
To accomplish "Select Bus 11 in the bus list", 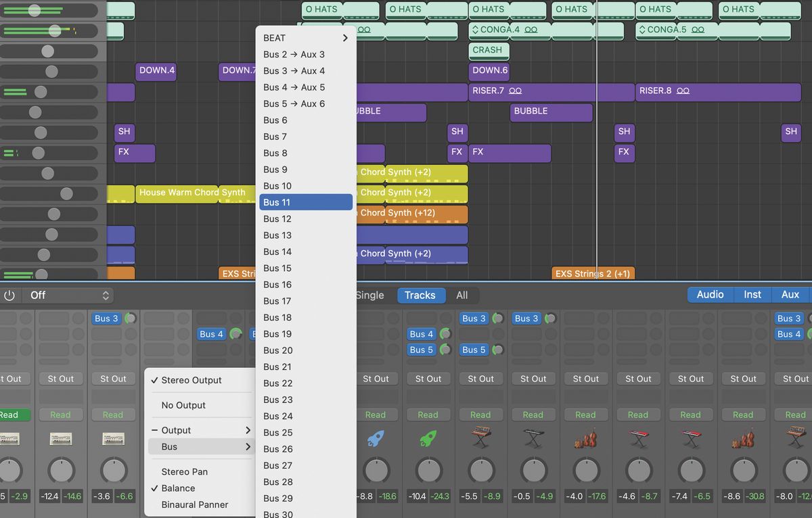I will [x=306, y=202].
